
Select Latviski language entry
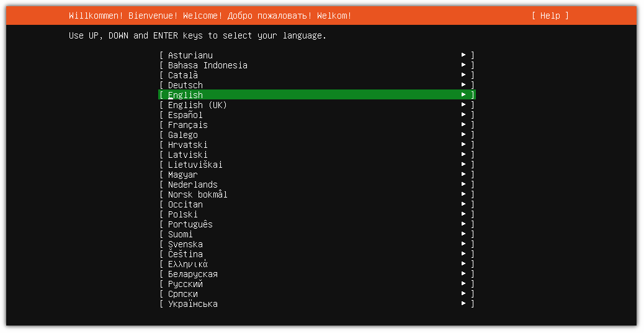click(x=316, y=155)
